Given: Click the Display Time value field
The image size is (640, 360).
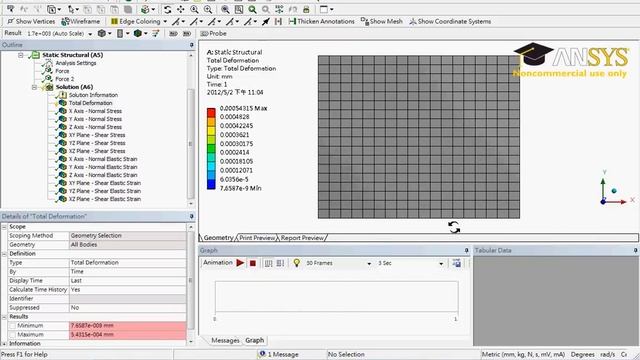Looking at the screenshot, I should pyautogui.click(x=127, y=280).
